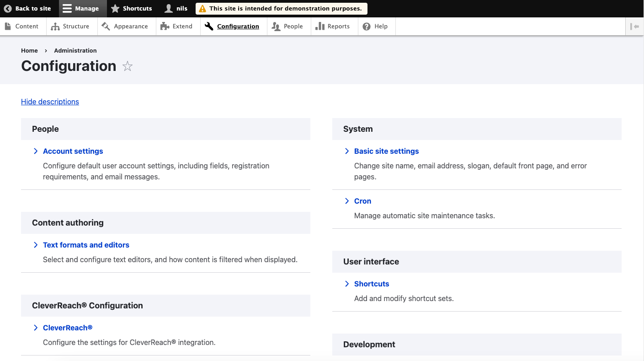Click the System section heading

tap(358, 129)
